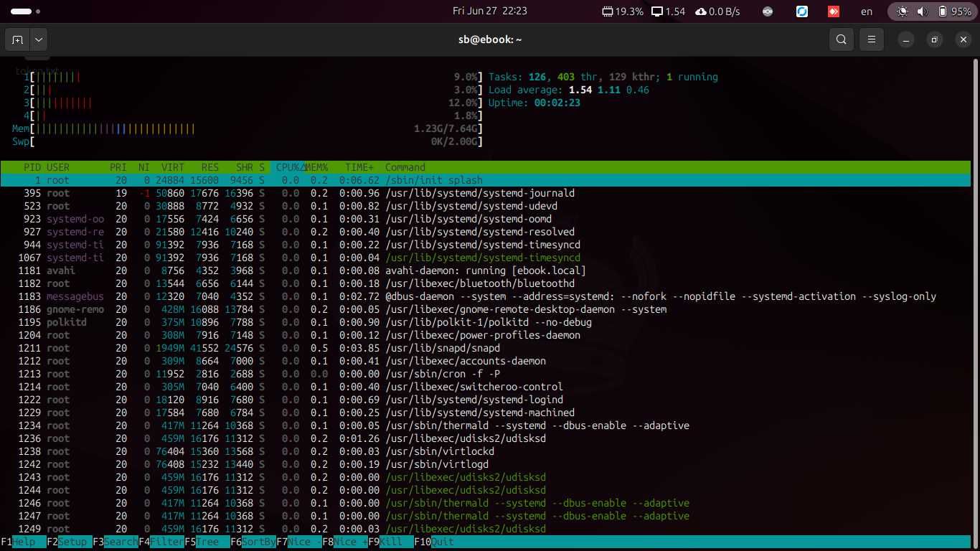Select udisksd thread row with PID 1249
The image size is (980, 551).
point(486,529)
